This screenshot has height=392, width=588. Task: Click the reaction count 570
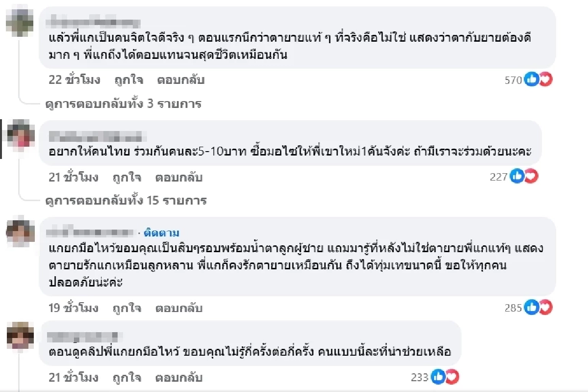tap(514, 80)
